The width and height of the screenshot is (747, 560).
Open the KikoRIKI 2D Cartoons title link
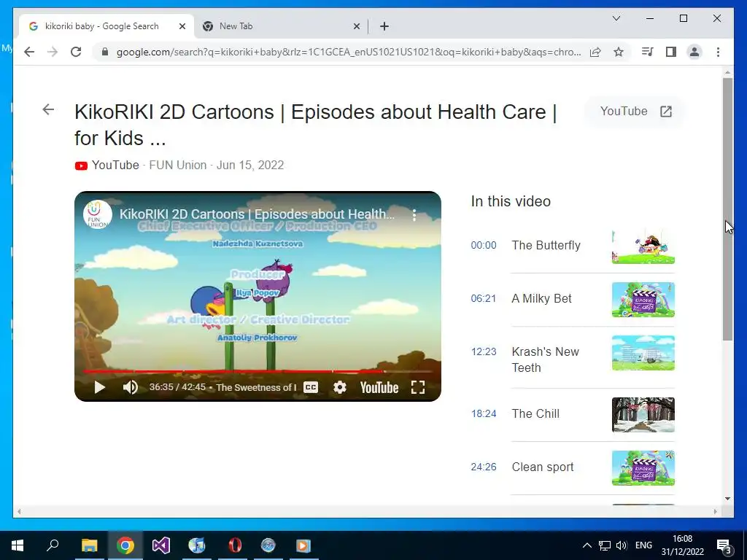point(315,125)
